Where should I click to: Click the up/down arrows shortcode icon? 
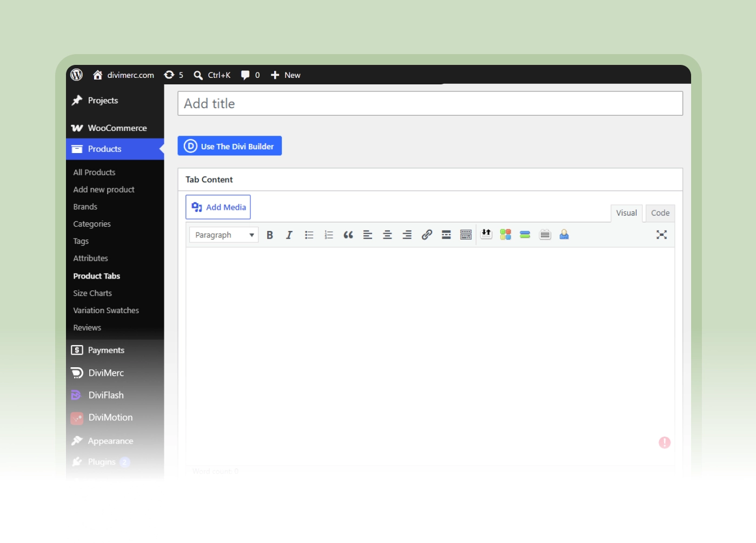coord(486,234)
